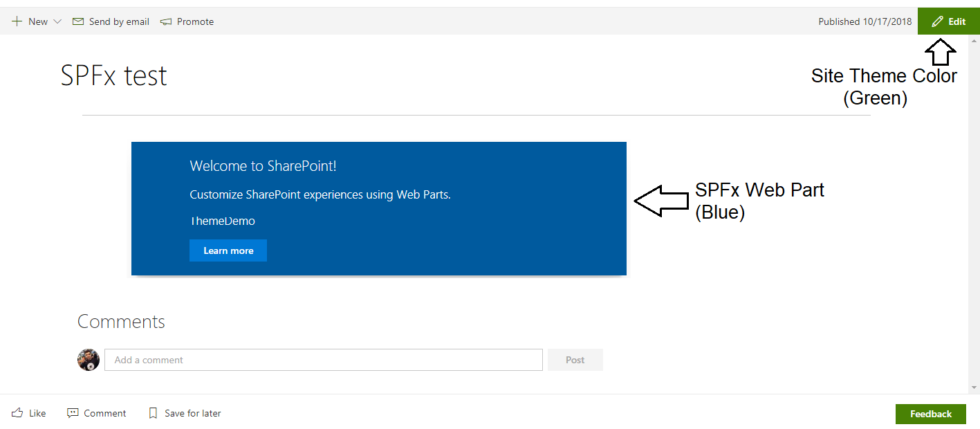Screen dimensions: 980x429
Task: Expand the New dropdown chevron
Action: [57, 21]
